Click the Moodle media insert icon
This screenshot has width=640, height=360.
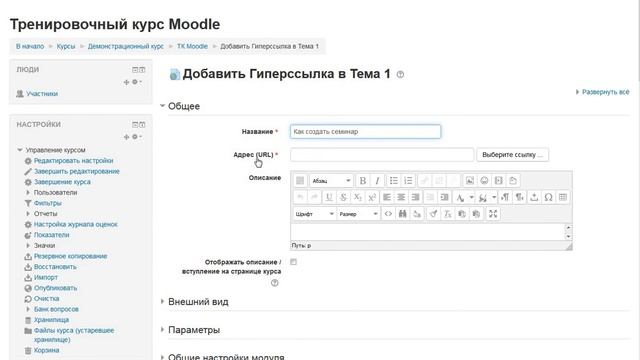point(498,180)
